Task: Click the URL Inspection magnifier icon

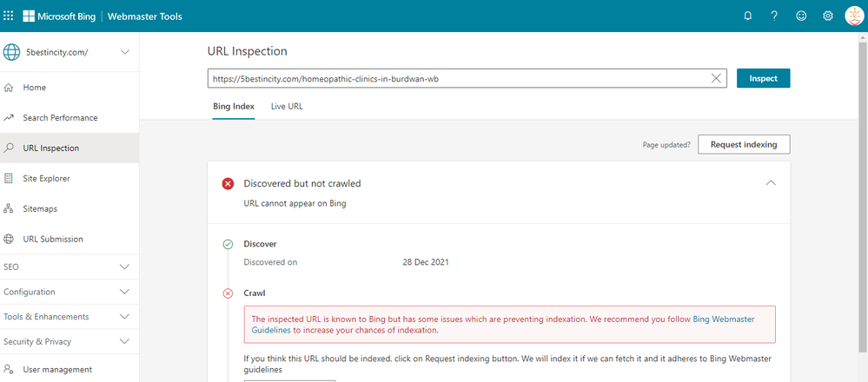Action: (x=9, y=148)
